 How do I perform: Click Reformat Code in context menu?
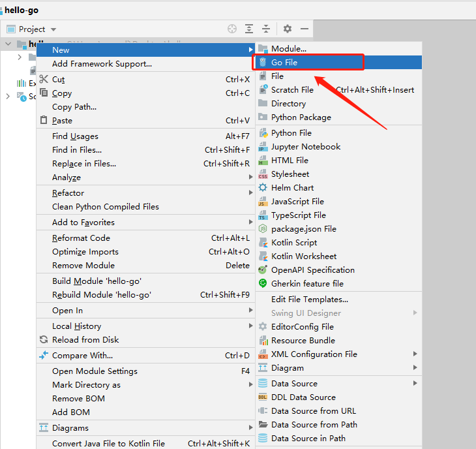click(x=81, y=238)
